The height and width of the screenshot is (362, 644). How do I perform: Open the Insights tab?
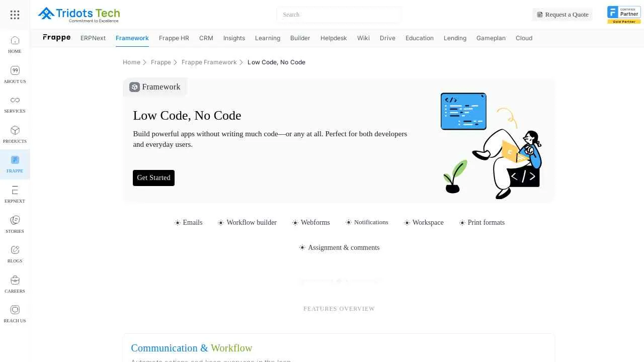[234, 38]
